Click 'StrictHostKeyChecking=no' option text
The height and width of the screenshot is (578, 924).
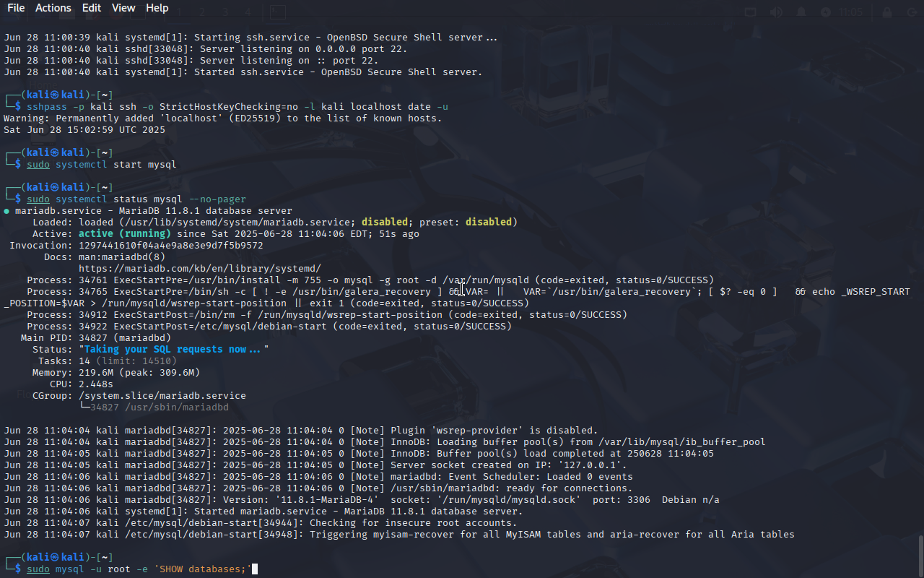(x=229, y=107)
